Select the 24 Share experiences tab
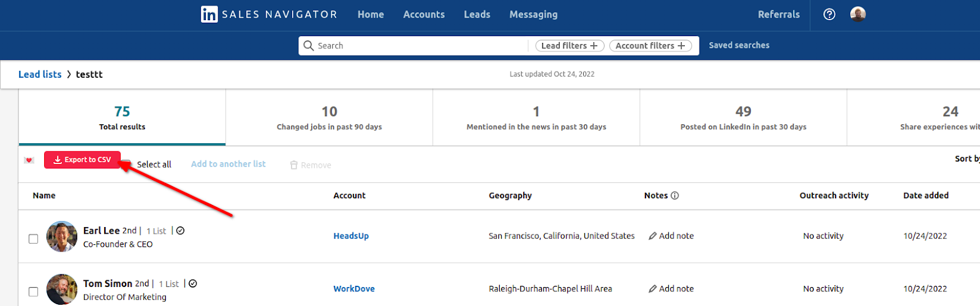 click(x=914, y=118)
